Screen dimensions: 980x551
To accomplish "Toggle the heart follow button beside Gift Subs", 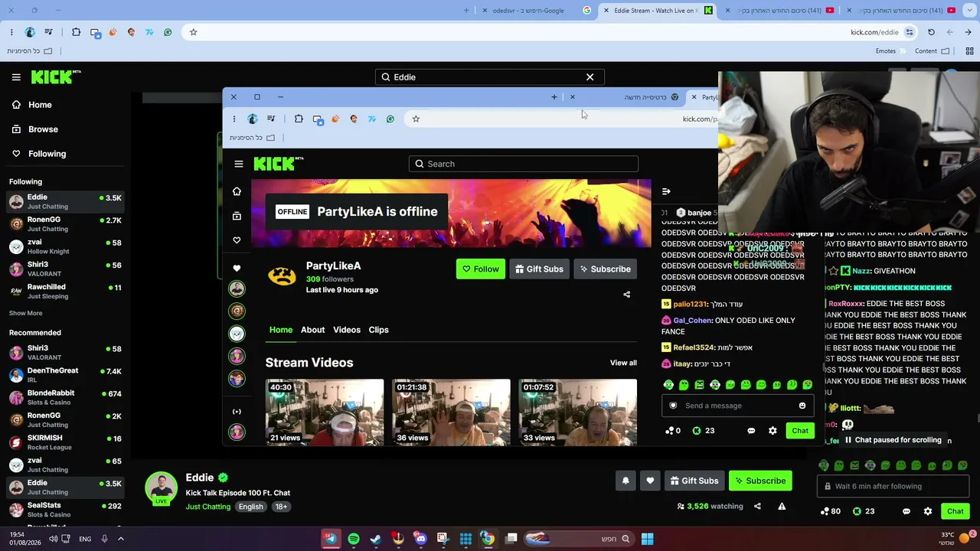I will click(650, 481).
